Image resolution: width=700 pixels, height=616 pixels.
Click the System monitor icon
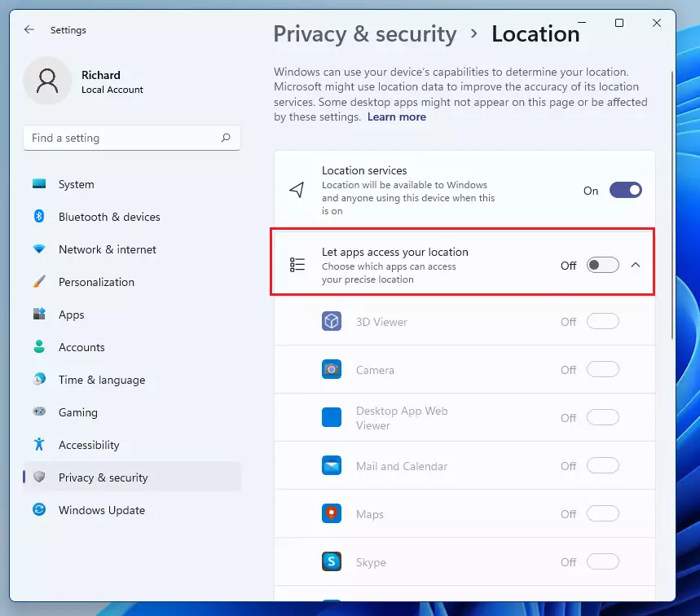coord(39,184)
